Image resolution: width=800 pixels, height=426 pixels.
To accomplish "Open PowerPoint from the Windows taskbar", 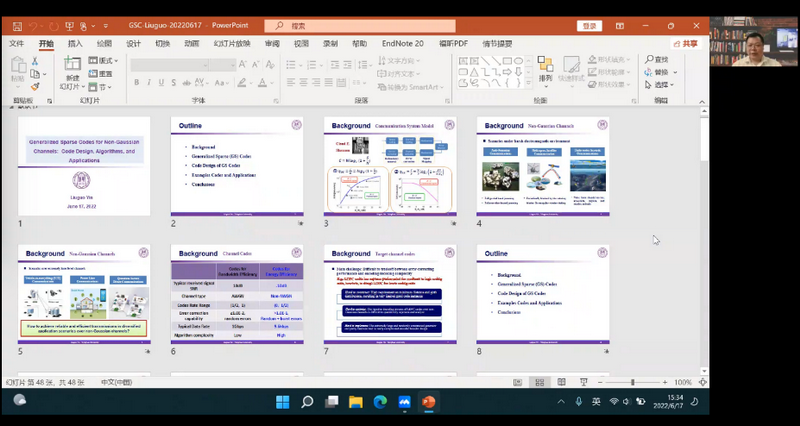I will click(429, 402).
